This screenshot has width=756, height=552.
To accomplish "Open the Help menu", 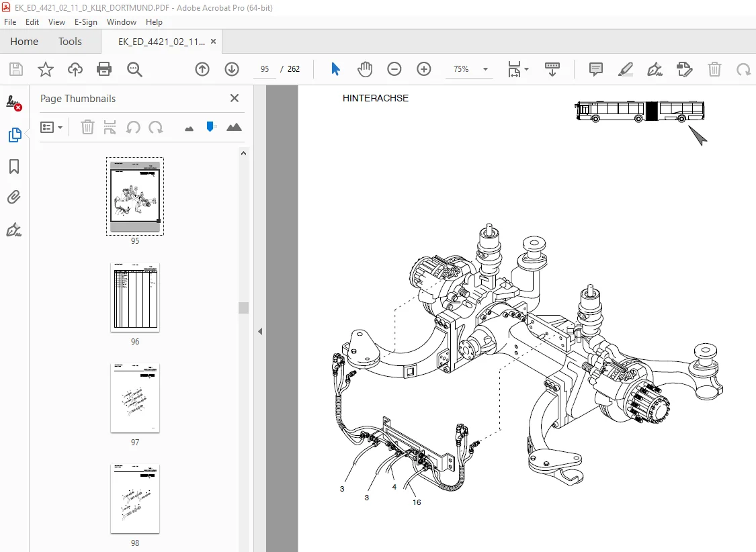I will coord(154,22).
